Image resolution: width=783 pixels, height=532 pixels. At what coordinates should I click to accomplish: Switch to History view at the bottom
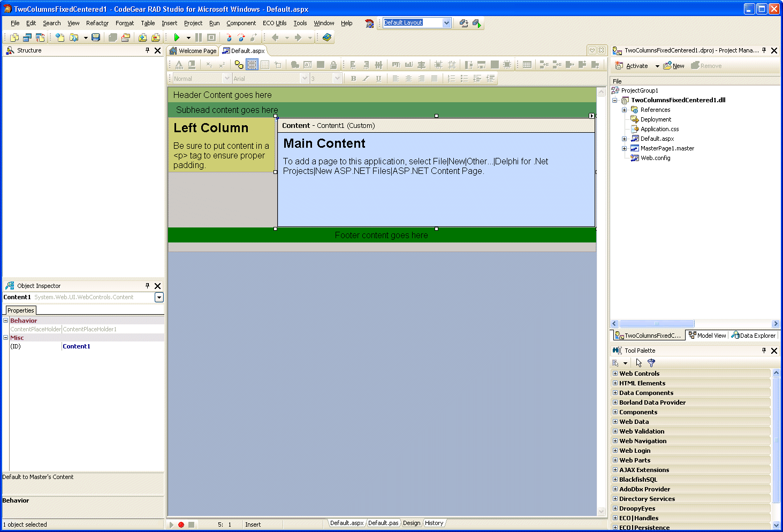pyautogui.click(x=434, y=523)
